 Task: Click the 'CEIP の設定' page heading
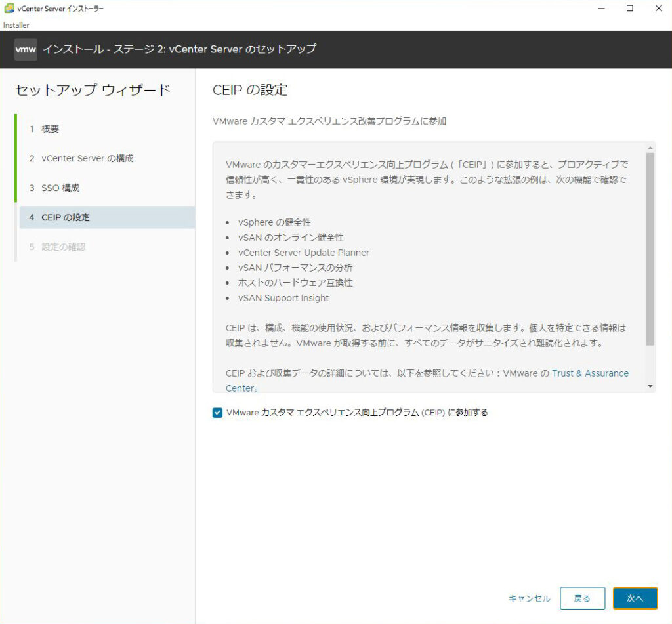coord(250,90)
